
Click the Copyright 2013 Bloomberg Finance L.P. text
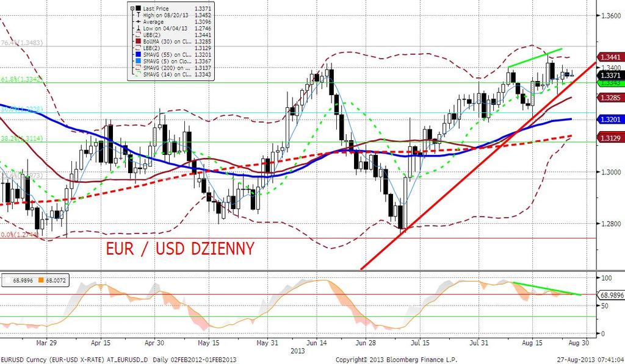coord(397,360)
